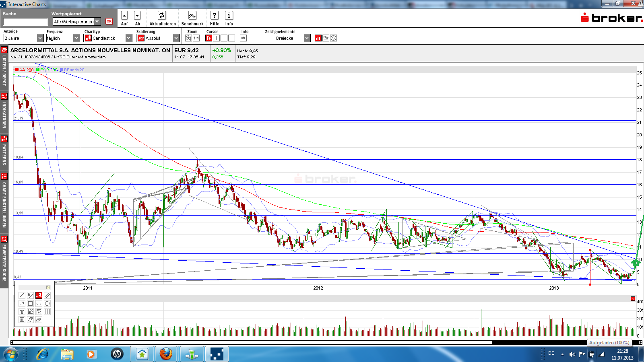Select the trend line drawing tool

click(x=22, y=295)
